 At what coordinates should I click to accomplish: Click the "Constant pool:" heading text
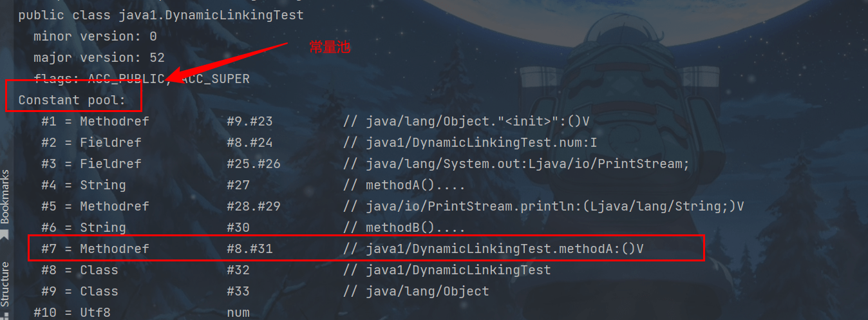pos(71,100)
